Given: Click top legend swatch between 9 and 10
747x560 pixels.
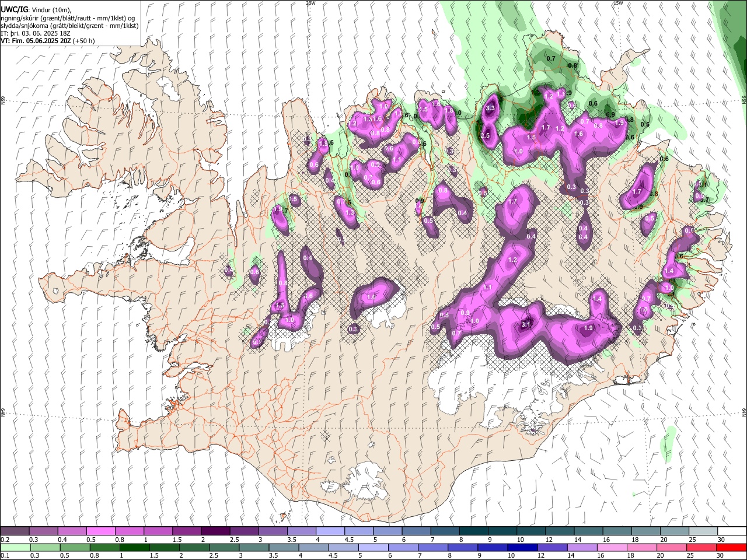Looking at the screenshot, I should click(501, 531).
